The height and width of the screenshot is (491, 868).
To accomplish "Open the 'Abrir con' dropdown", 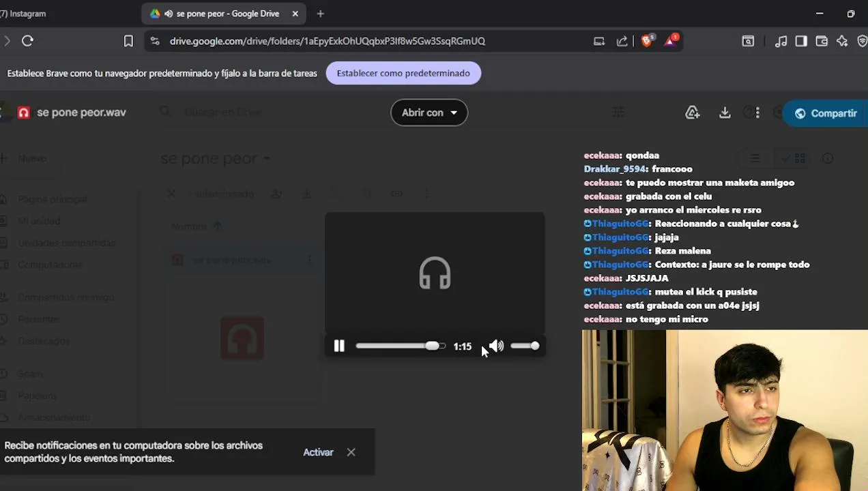I will [429, 113].
